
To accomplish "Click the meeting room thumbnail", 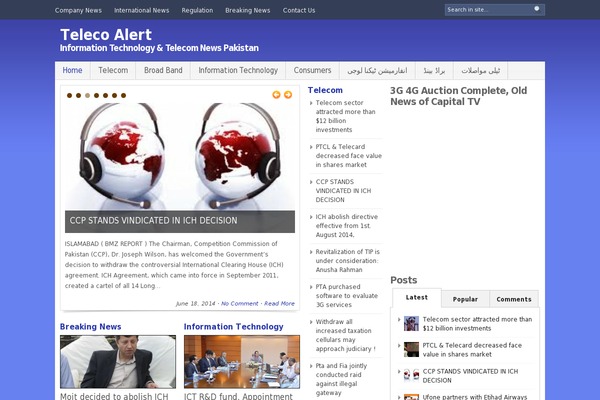I will coord(242,362).
